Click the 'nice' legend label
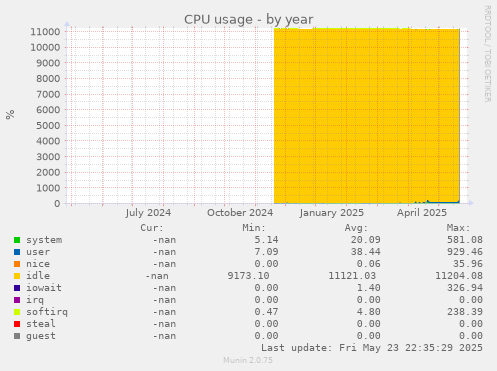Viewport: 497px width, 371px height. (38, 264)
